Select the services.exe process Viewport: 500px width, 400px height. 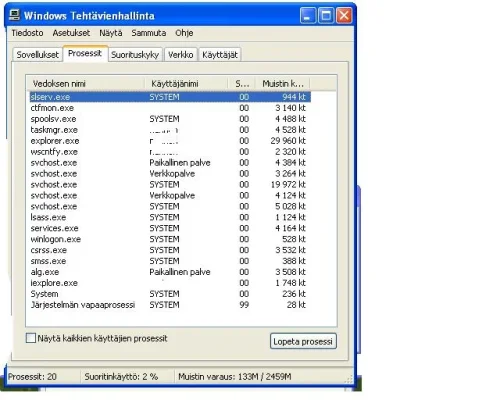point(170,228)
